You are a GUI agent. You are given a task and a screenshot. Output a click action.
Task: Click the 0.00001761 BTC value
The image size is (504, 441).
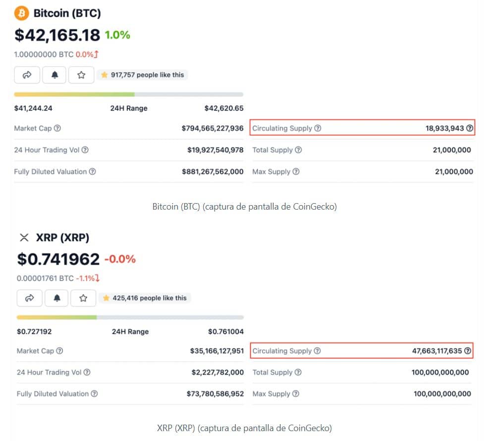pyautogui.click(x=45, y=278)
